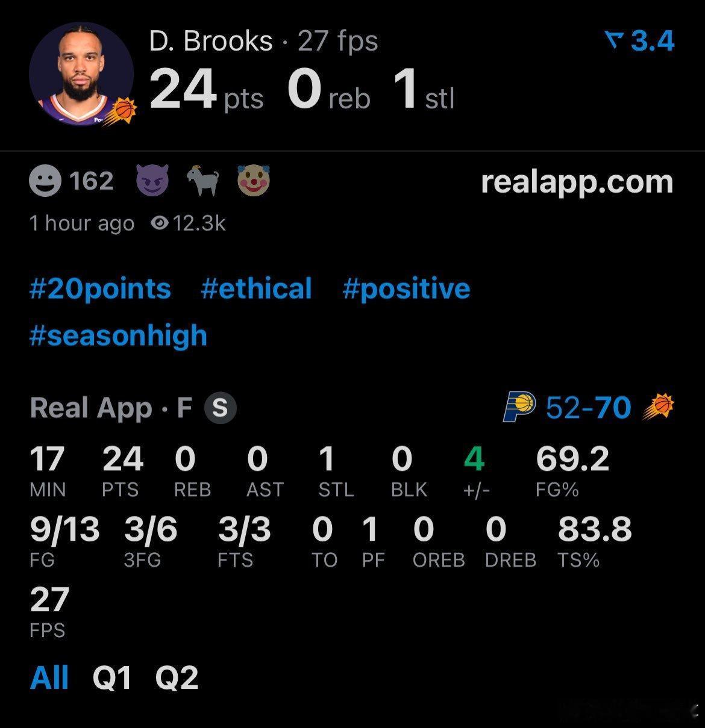The width and height of the screenshot is (705, 728).
Task: Tap the eye views icon 12.3k
Action: [159, 223]
